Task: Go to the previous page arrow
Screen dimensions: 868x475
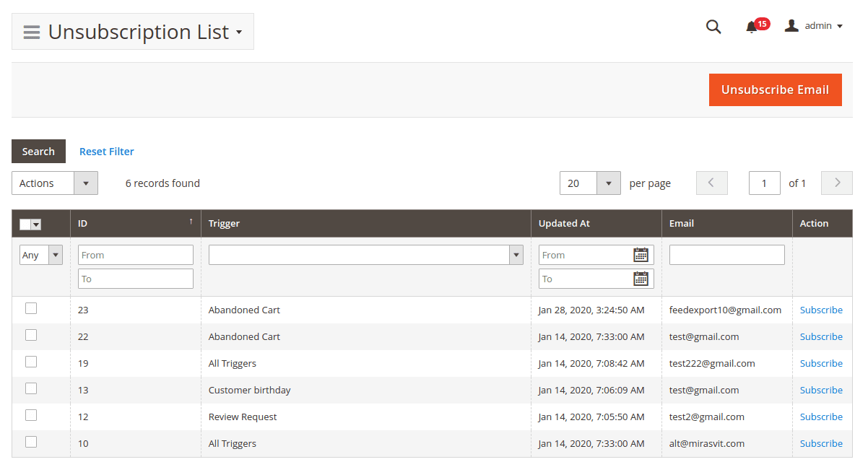Action: click(711, 183)
